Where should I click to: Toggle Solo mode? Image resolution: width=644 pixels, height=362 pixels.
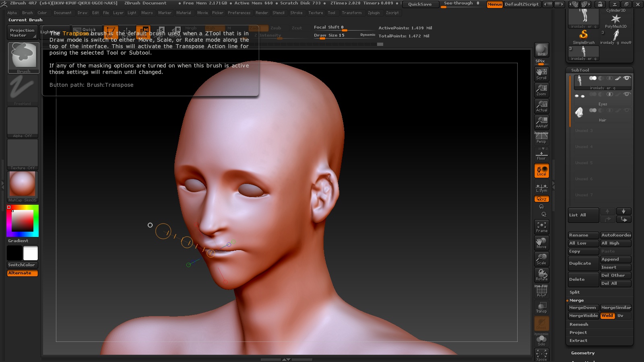click(541, 339)
